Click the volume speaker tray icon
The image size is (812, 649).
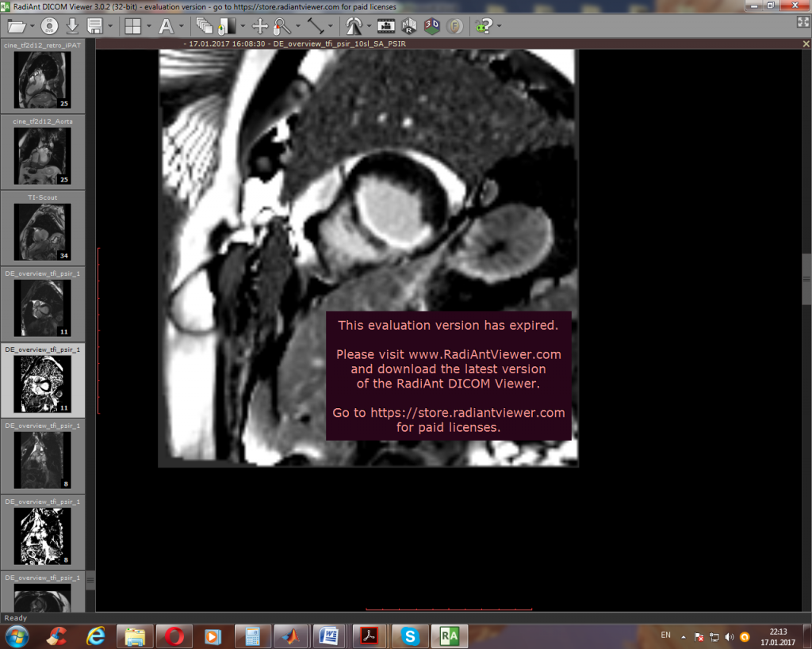point(730,637)
